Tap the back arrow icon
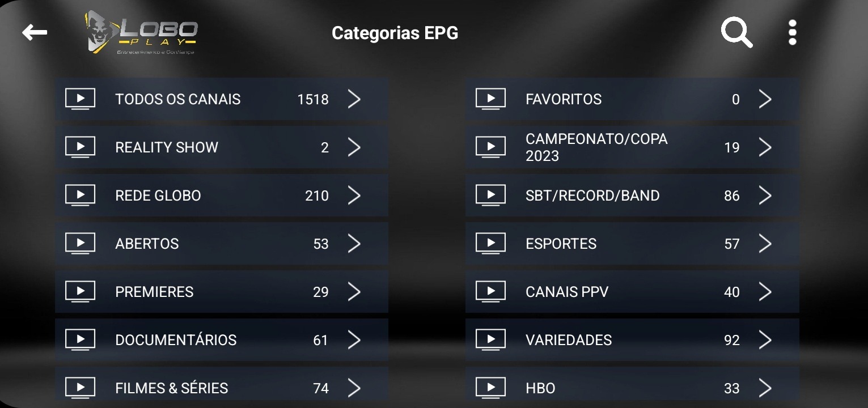The height and width of the screenshot is (408, 868). 35,32
